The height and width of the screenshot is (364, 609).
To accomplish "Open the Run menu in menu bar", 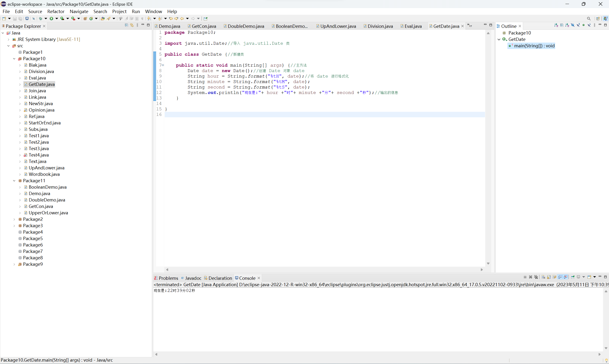I will coord(136,11).
